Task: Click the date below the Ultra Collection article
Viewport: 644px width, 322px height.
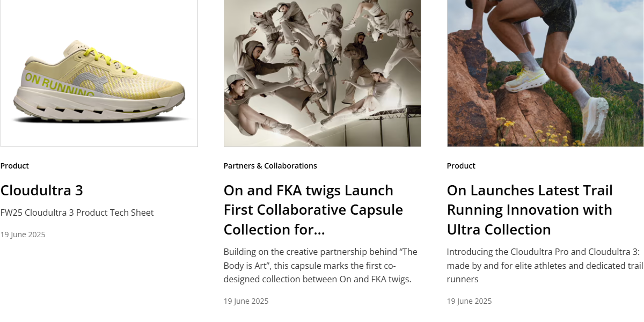Action: pos(469,301)
